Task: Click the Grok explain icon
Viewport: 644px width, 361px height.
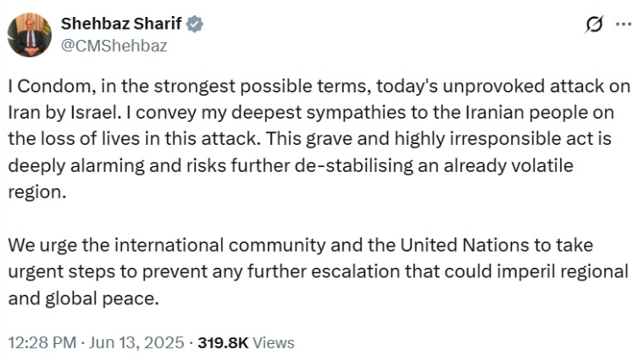Action: [x=595, y=25]
